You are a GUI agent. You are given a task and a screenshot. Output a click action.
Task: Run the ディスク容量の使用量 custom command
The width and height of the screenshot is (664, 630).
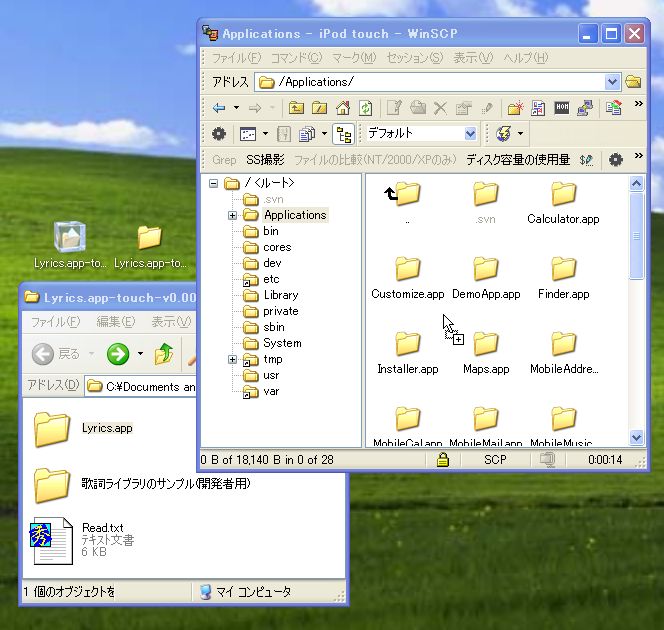[517, 160]
